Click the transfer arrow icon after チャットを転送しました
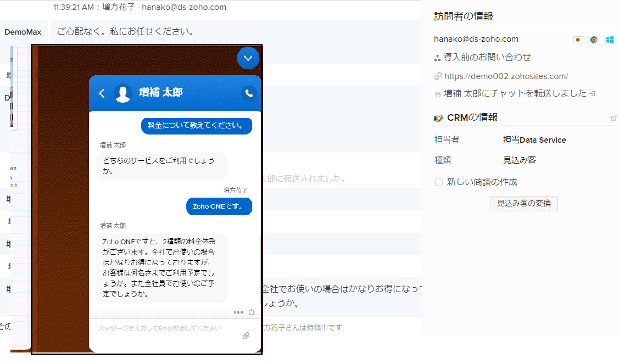The image size is (619, 364). 592,94
